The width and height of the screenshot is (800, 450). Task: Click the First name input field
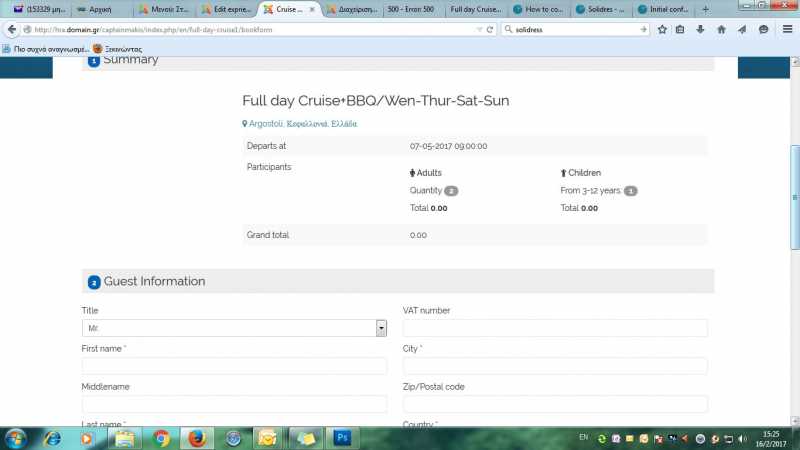[234, 366]
